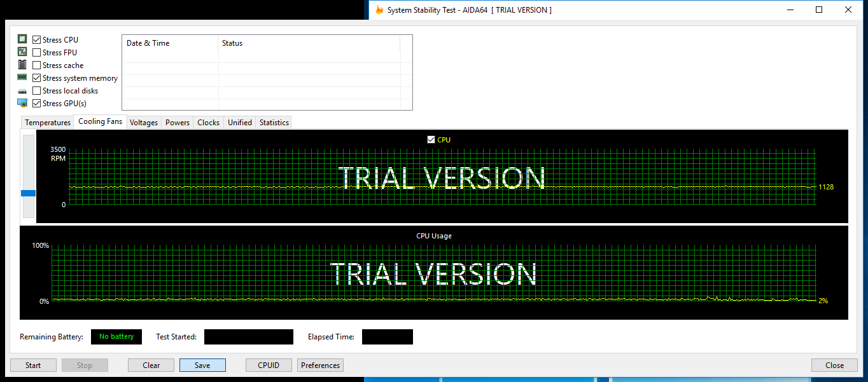Enable the Stress cache checkbox
The height and width of the screenshot is (382, 868).
37,65
